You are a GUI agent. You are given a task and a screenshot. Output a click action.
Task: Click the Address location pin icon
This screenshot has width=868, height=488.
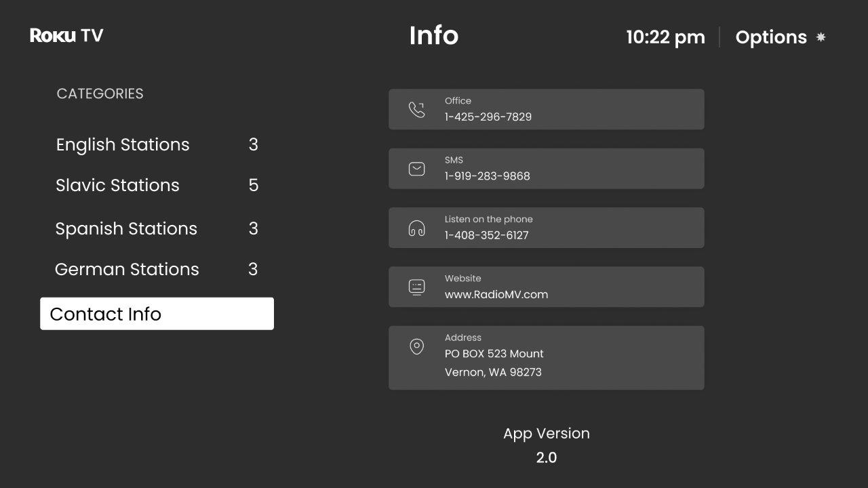click(416, 346)
